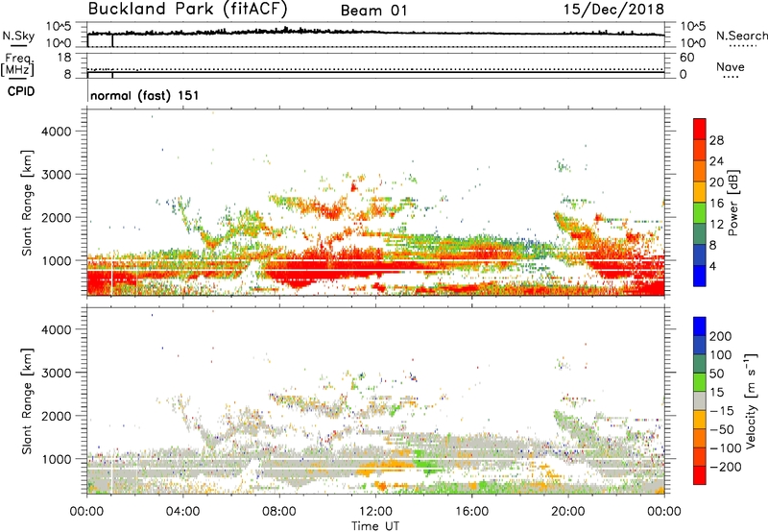Screen dimensions: 768x532
Task: Click the power panel "Slant Range [km]" label
Action: 27,203
